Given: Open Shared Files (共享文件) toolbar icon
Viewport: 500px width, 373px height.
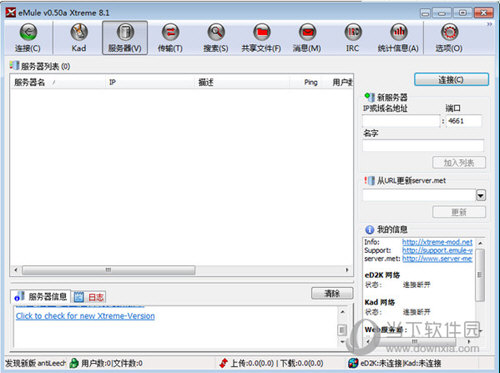Looking at the screenshot, I should pos(262,38).
